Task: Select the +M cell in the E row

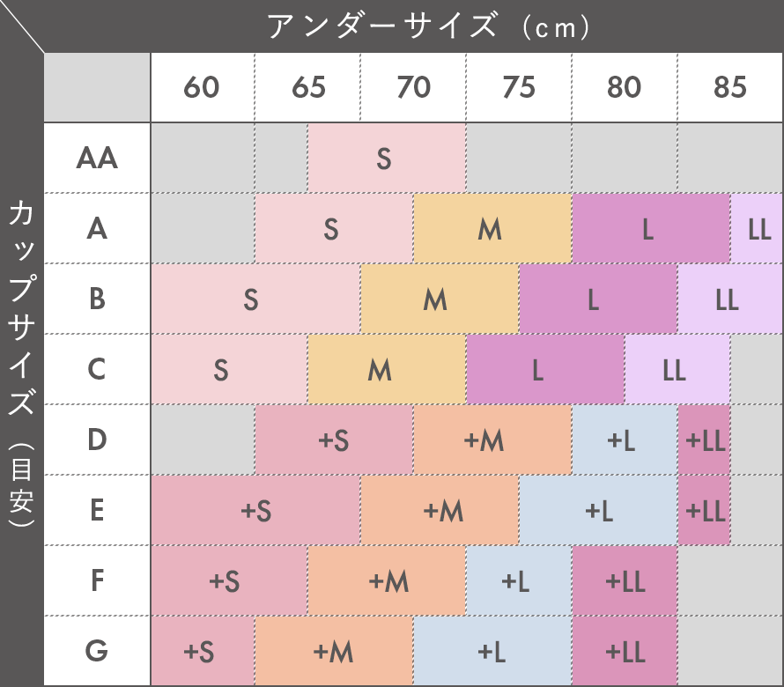Action: click(440, 511)
